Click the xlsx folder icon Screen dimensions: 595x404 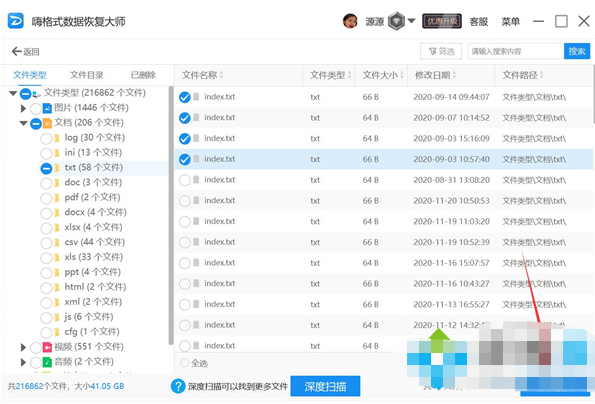57,228
